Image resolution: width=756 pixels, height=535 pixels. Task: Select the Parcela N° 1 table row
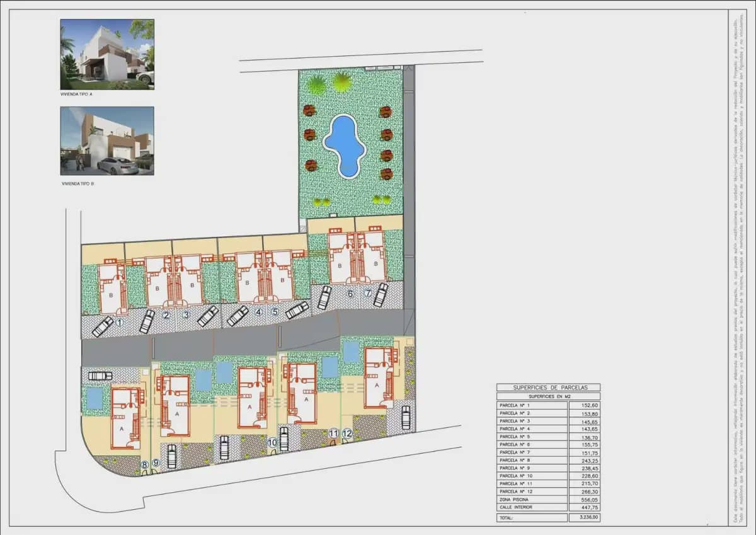(x=548, y=406)
